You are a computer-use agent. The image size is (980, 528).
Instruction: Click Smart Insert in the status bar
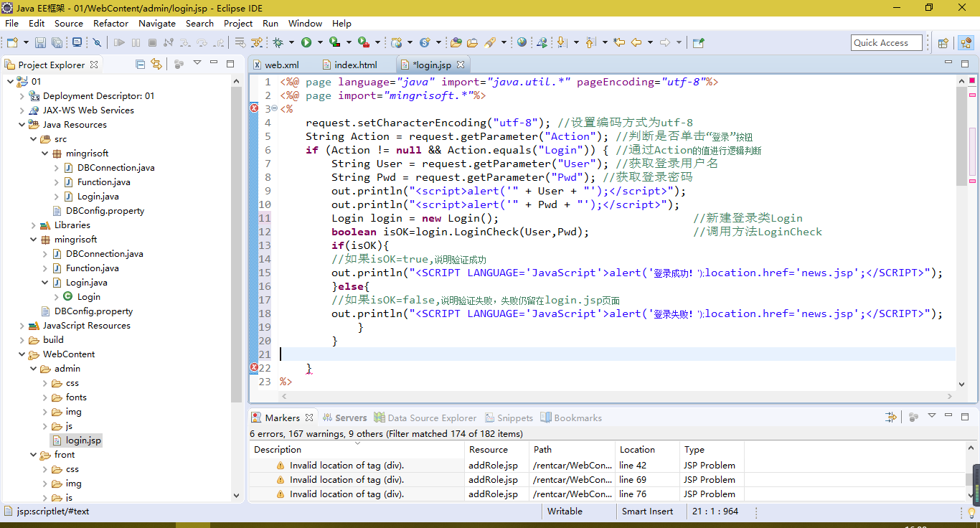[x=648, y=511]
